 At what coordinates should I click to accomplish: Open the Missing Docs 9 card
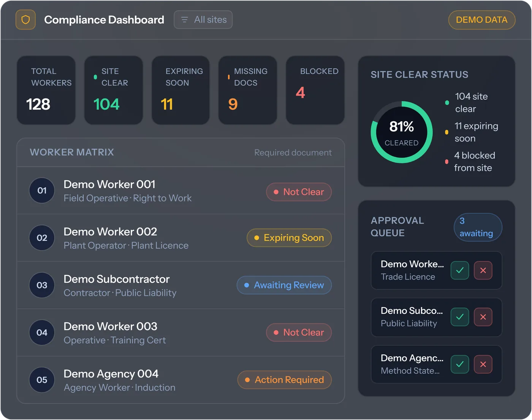[248, 90]
